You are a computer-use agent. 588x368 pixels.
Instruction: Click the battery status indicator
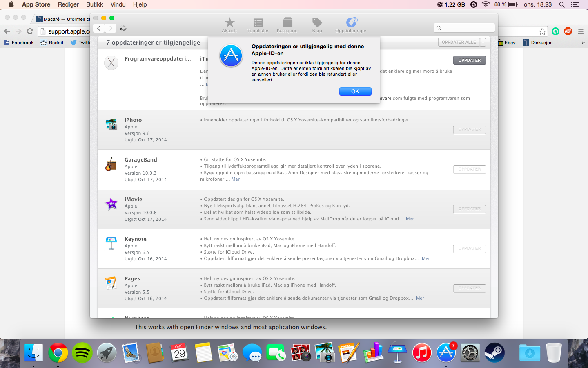(x=506, y=4)
